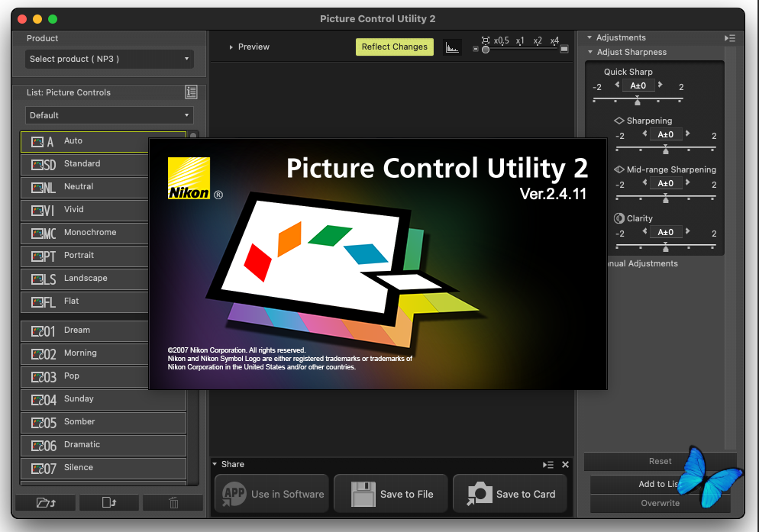Click the Save to Card button

point(510,494)
